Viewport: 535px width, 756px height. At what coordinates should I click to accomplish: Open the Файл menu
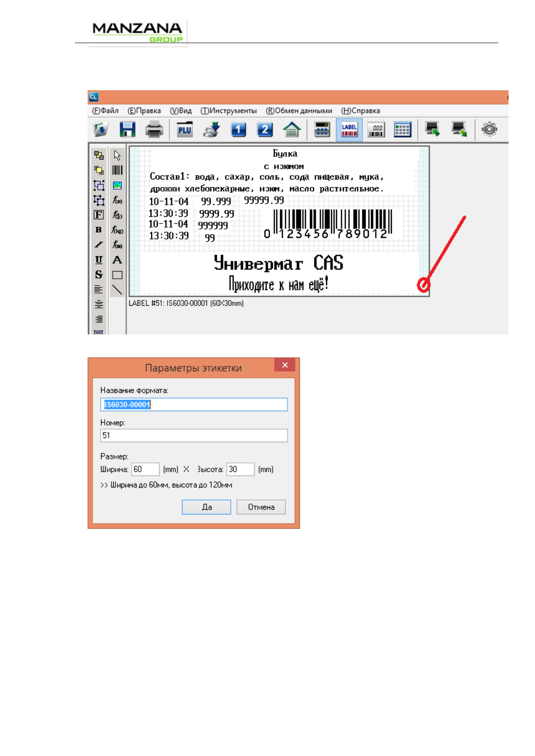click(106, 111)
